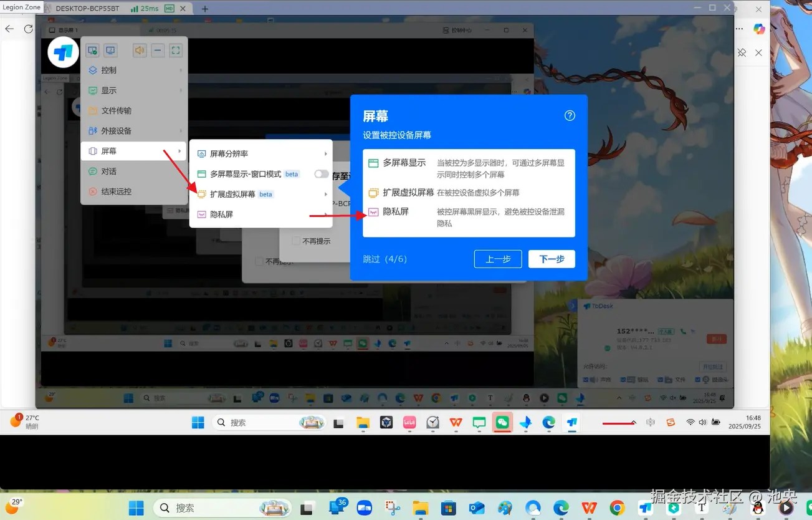This screenshot has width=812, height=520.
Task: Mute remote audio via the speaker icon
Action: [x=139, y=50]
